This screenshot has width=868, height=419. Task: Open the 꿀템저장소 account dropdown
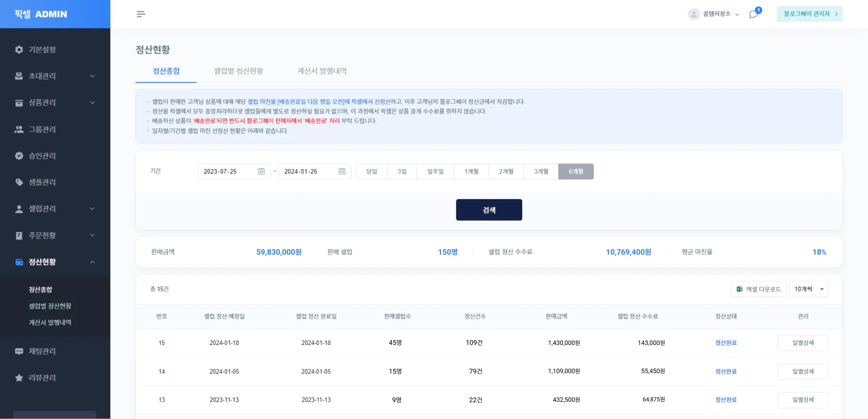tap(714, 14)
